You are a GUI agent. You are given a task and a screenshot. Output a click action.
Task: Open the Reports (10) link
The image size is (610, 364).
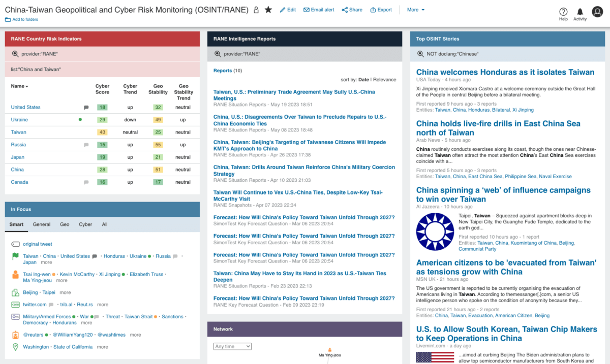pos(228,71)
